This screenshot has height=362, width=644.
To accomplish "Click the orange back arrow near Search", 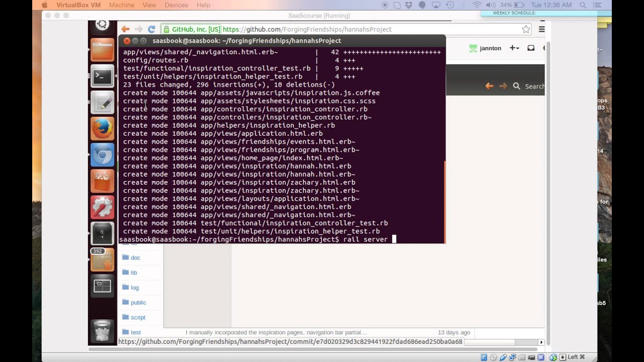I will (489, 86).
